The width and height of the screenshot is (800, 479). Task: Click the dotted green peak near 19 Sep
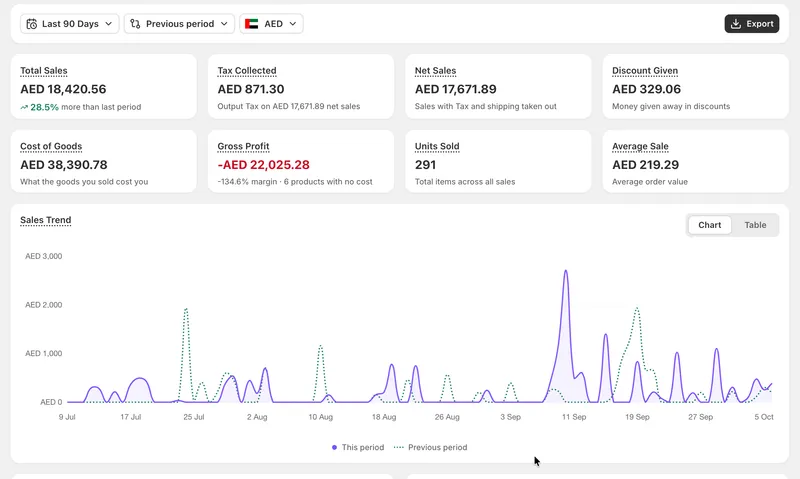tap(637, 309)
